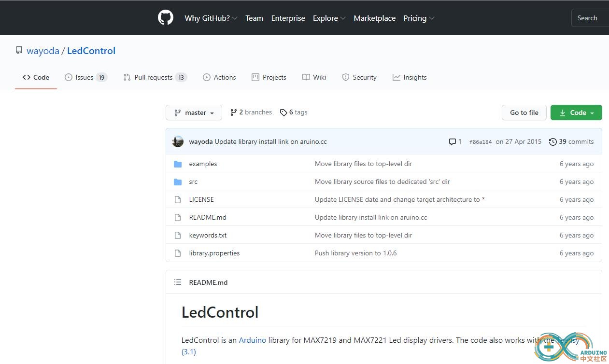This screenshot has width=609, height=364.
Task: Click the folder icon for src
Action: point(178,182)
